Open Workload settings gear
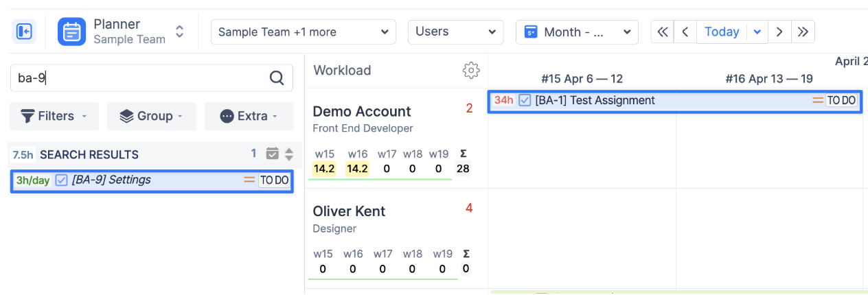 pos(471,70)
